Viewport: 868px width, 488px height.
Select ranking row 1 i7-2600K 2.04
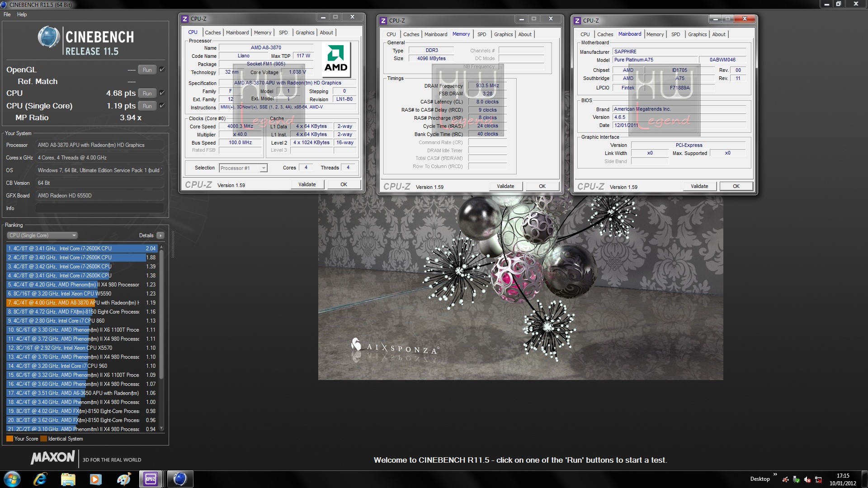(81, 249)
